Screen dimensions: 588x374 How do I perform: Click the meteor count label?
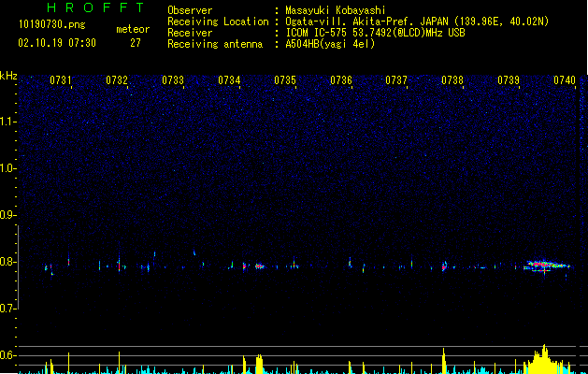click(133, 29)
